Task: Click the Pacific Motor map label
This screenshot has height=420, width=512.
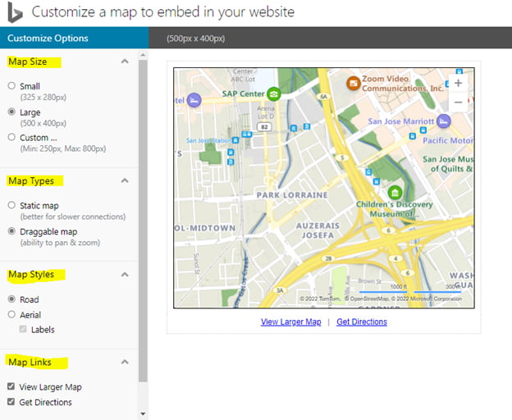Action: click(448, 140)
